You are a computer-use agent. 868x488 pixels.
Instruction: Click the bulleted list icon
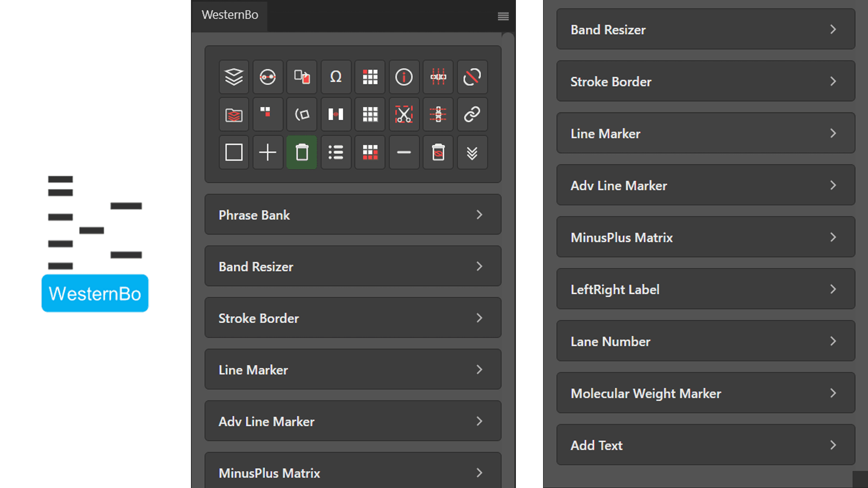(x=336, y=152)
